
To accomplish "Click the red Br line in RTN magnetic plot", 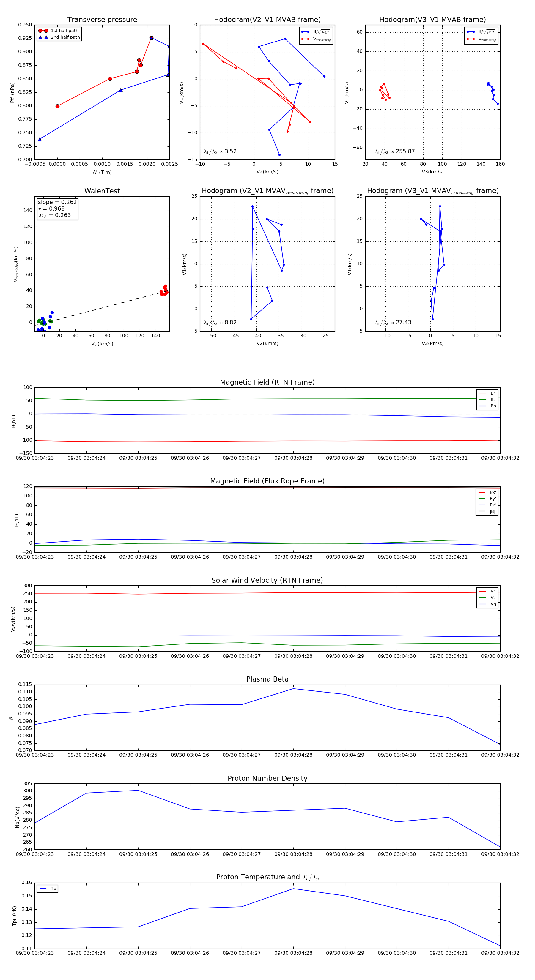I will click(267, 441).
